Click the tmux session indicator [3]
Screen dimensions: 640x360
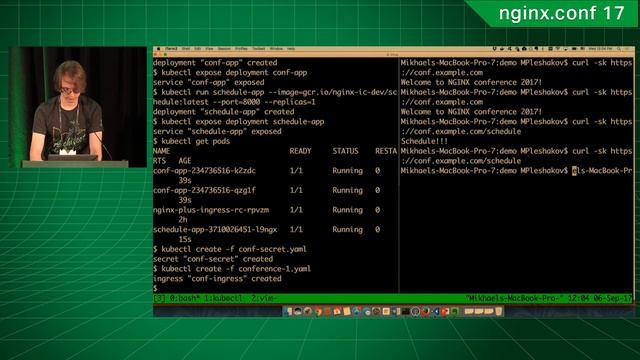point(159,298)
